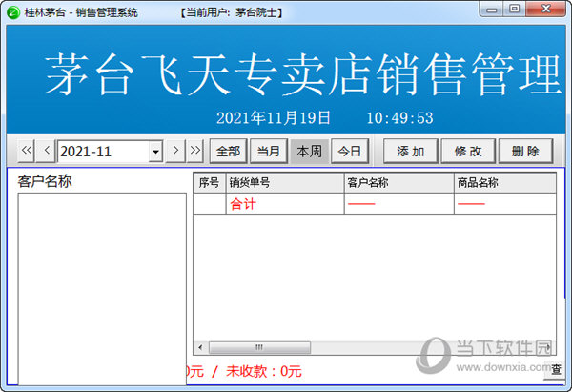This screenshot has height=392, width=572.
Task: Filter by today with 今日 button
Action: pyautogui.click(x=350, y=151)
